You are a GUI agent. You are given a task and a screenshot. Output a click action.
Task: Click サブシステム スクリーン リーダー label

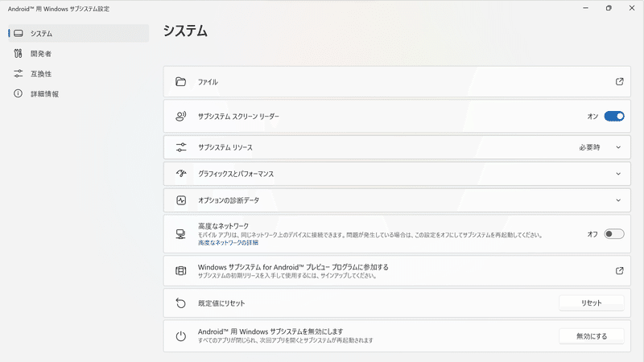pyautogui.click(x=238, y=117)
